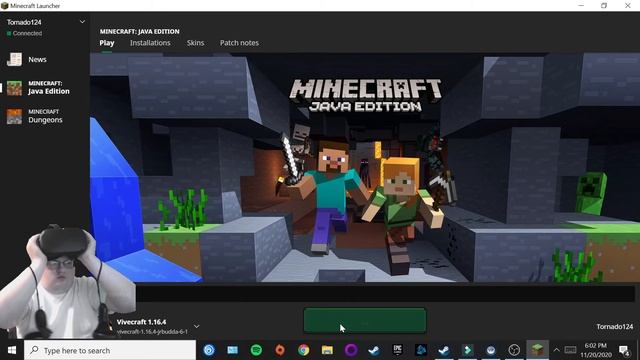The width and height of the screenshot is (640, 360).
Task: Open the clock showing 6:02 PM
Action: click(596, 350)
